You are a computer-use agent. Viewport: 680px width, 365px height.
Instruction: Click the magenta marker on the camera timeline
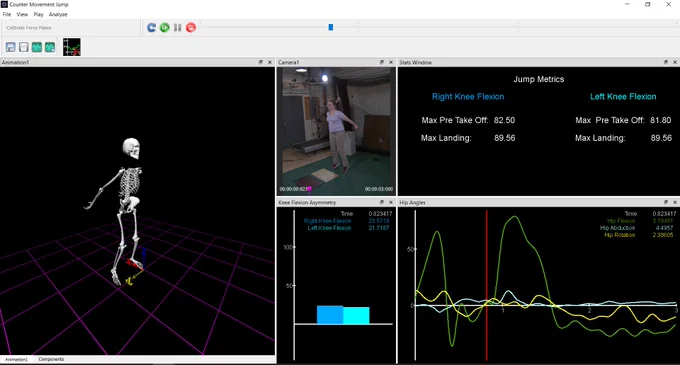(x=309, y=189)
